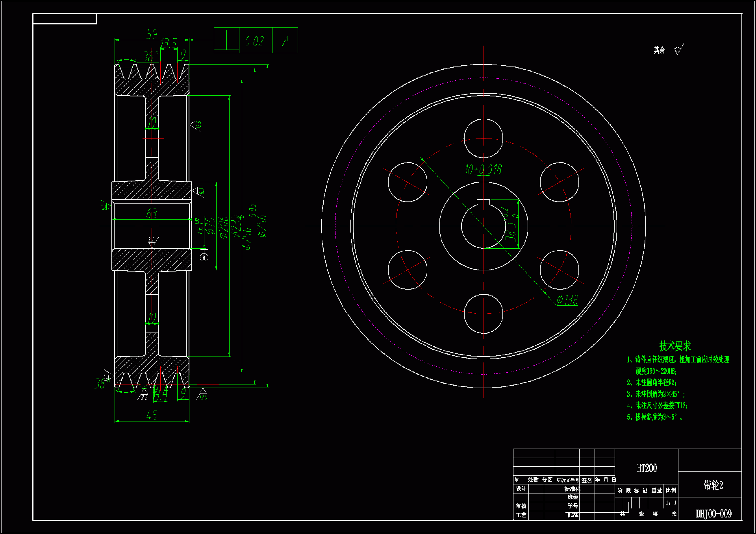Click the 带轮2 part name field

coord(713,485)
